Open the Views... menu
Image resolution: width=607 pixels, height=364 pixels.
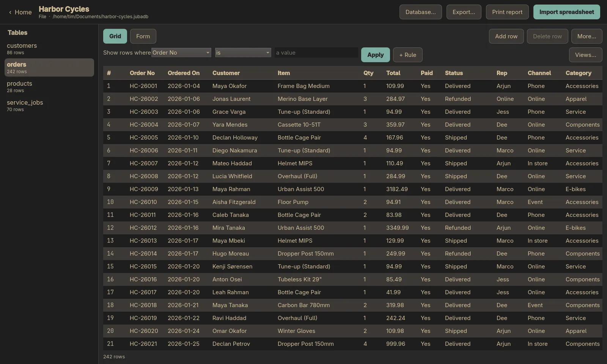click(585, 55)
